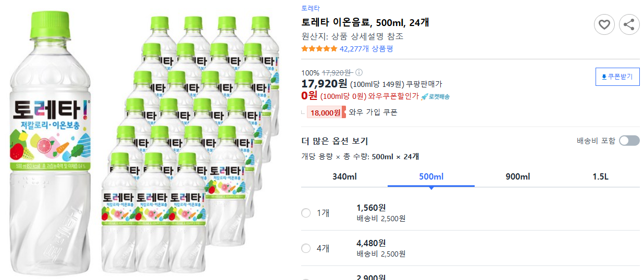Image resolution: width=644 pixels, height=280 pixels.
Task: Click the share icon button
Action: tap(629, 24)
